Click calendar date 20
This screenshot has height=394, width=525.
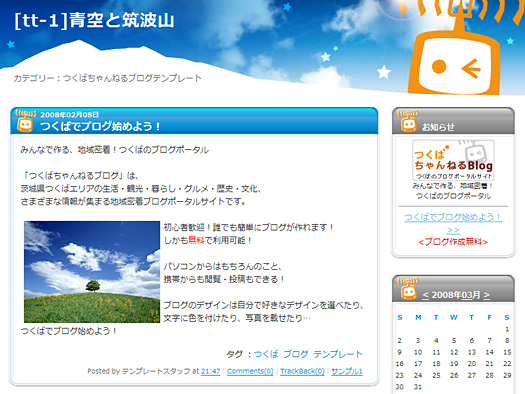472,364
